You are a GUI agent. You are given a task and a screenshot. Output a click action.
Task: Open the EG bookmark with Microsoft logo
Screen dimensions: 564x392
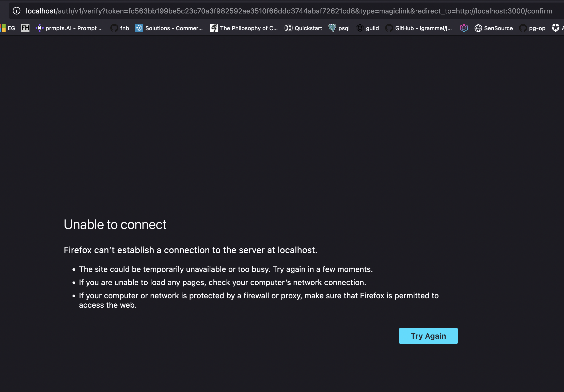[x=8, y=28]
